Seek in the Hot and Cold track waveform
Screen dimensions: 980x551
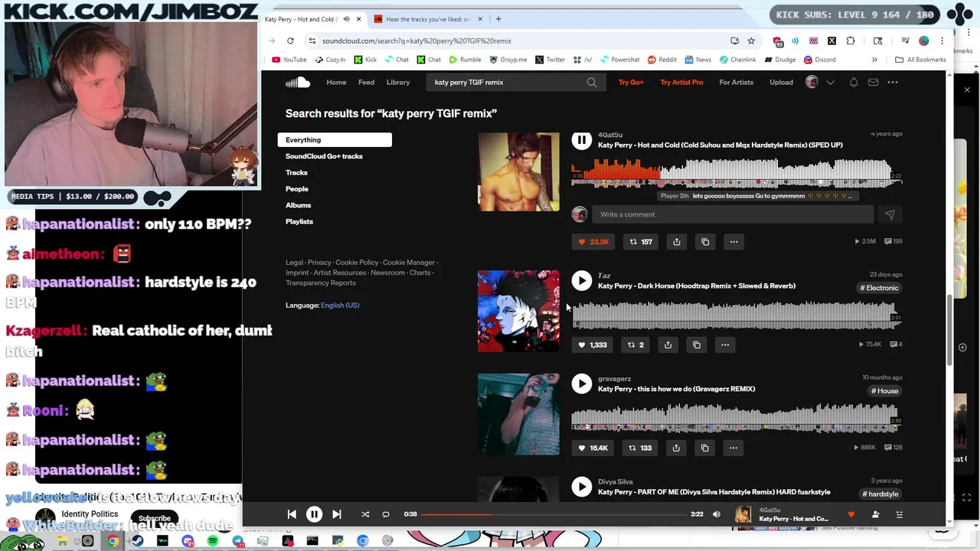tap(737, 172)
